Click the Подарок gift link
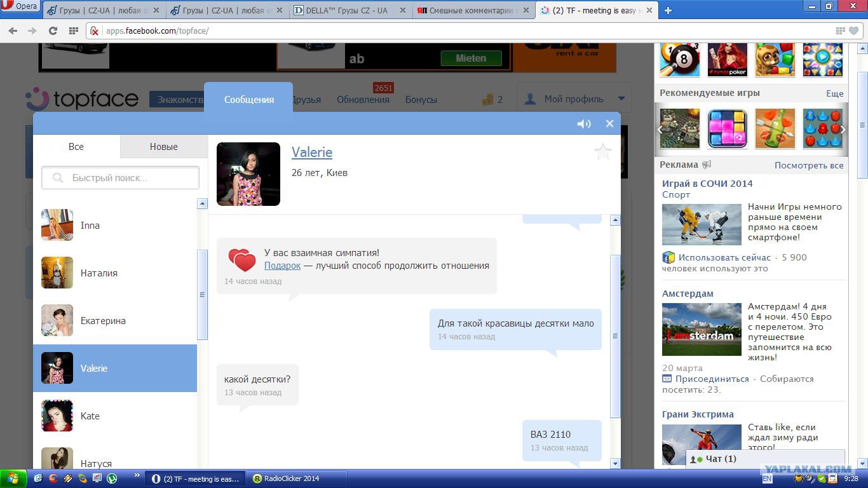 point(282,266)
